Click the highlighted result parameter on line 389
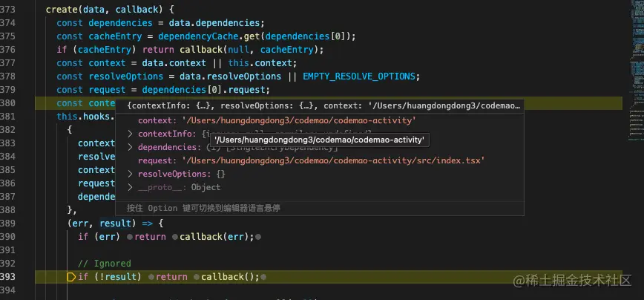The height and width of the screenshot is (300, 644). coord(115,224)
